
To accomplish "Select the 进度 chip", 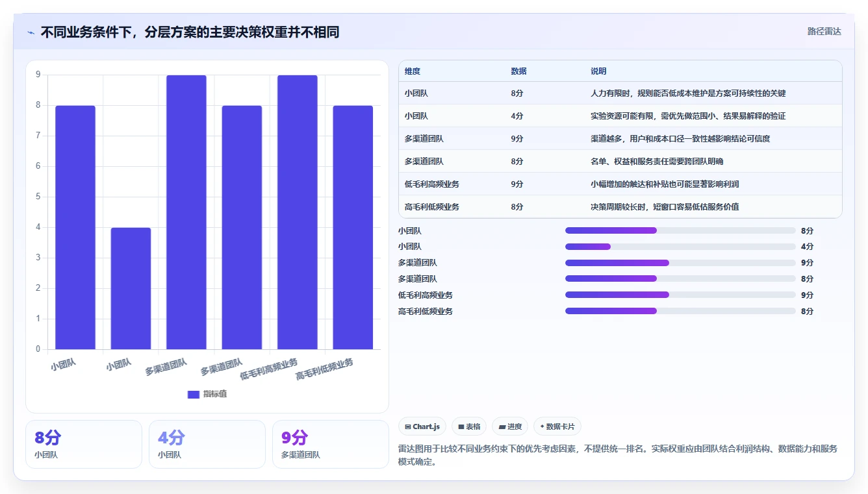I will (510, 426).
